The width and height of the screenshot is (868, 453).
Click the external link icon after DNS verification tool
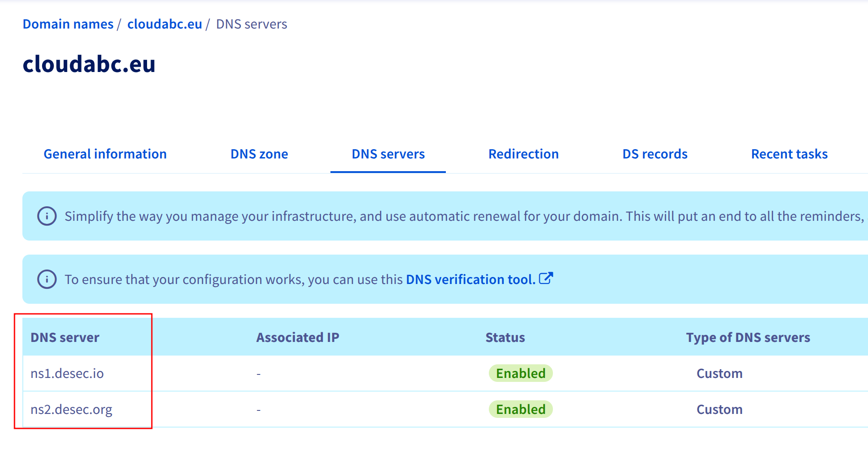point(546,278)
